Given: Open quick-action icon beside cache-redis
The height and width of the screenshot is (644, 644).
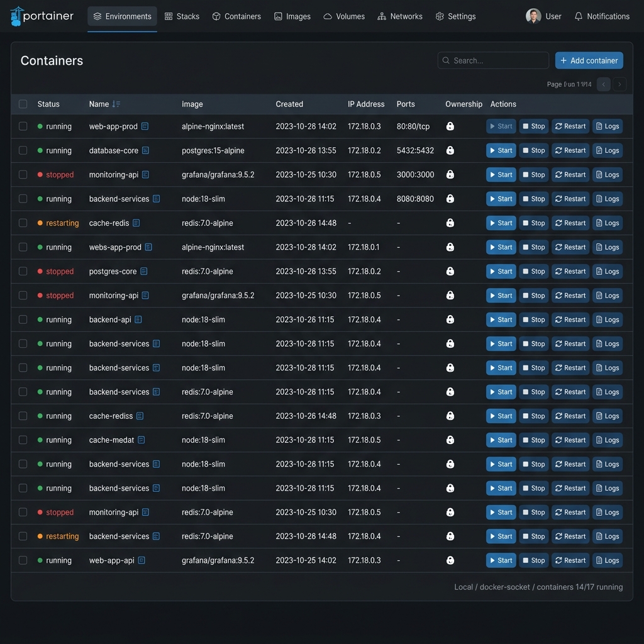Looking at the screenshot, I should click(136, 223).
